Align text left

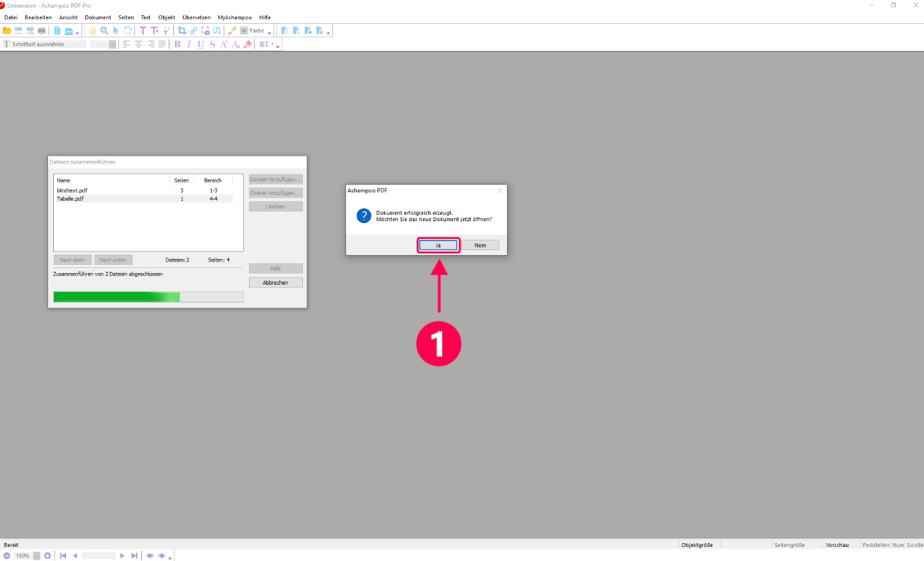coord(126,44)
